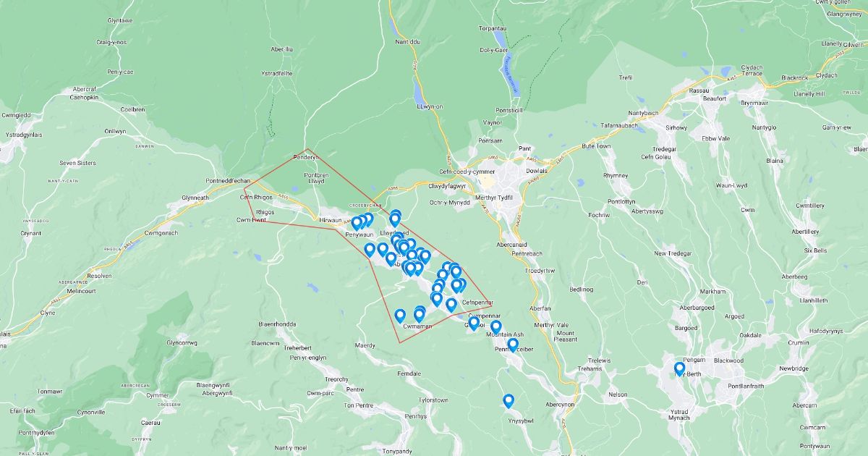Click the Resolven place name
868x456 pixels.
coord(99,276)
